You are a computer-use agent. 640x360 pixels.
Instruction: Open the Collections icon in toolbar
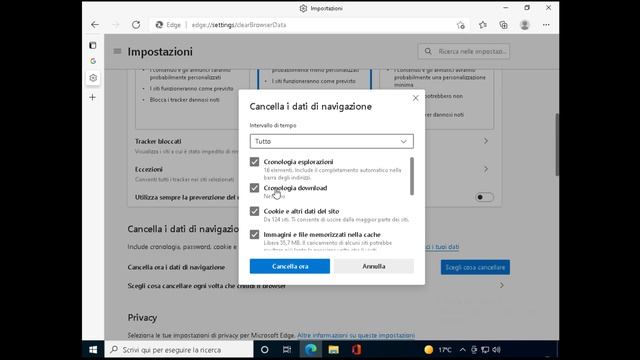[x=504, y=25]
